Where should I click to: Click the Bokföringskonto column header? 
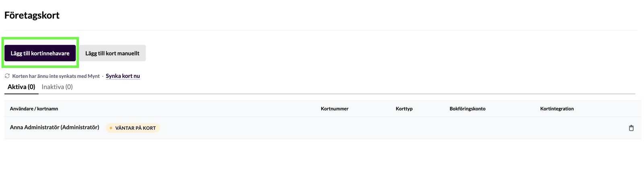467,109
